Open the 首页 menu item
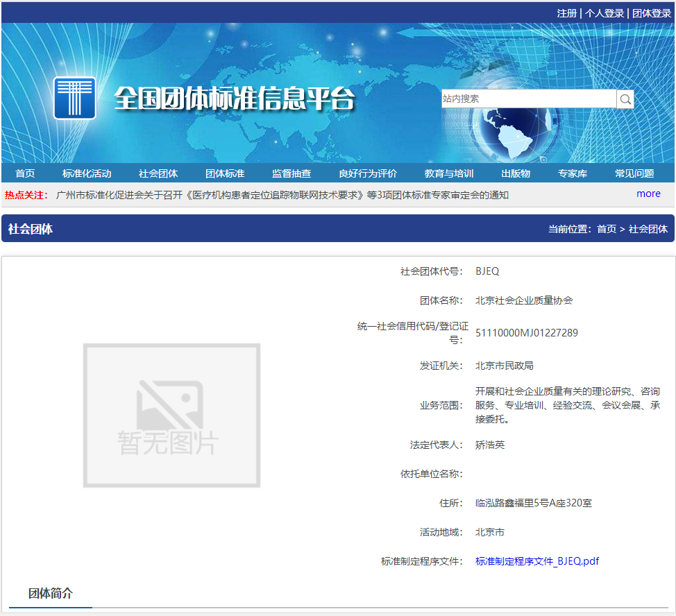The width and height of the screenshot is (676, 616). [x=25, y=173]
